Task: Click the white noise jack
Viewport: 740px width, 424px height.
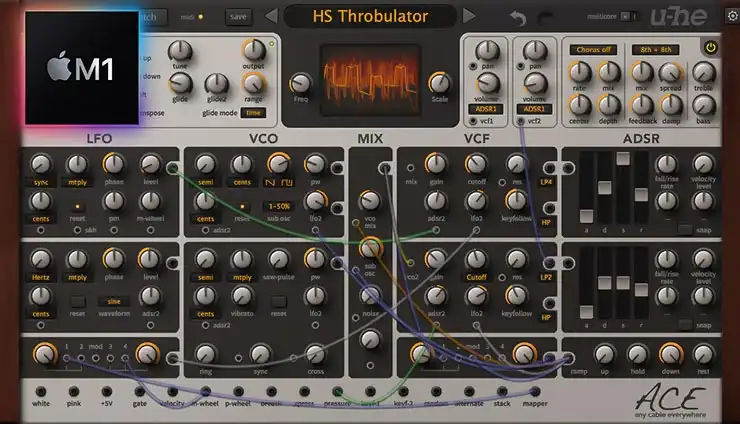Action: pyautogui.click(x=41, y=391)
